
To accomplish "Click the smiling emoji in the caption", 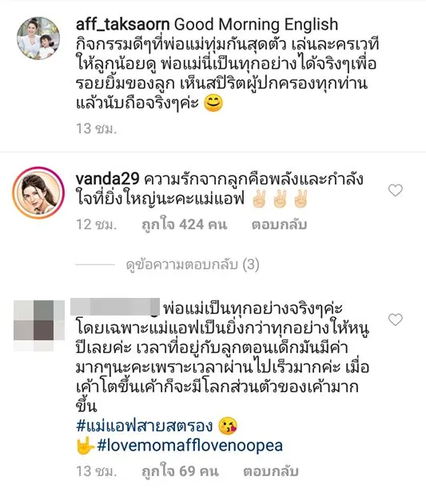I will pos(213,104).
